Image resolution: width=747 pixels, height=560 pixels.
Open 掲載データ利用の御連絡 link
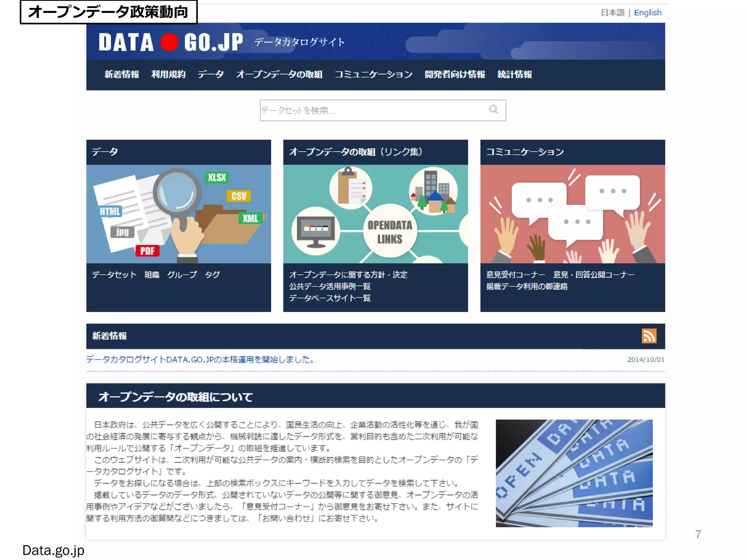tap(527, 286)
